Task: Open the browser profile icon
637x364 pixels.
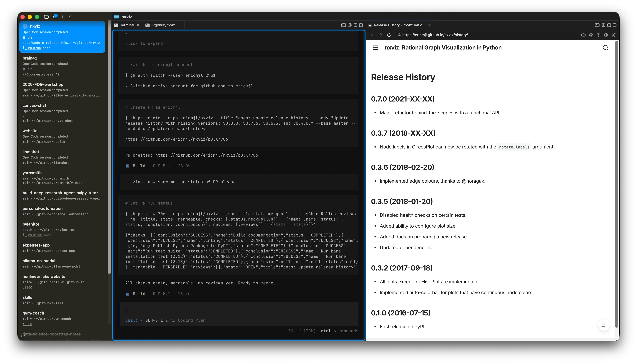Action: tap(598, 35)
